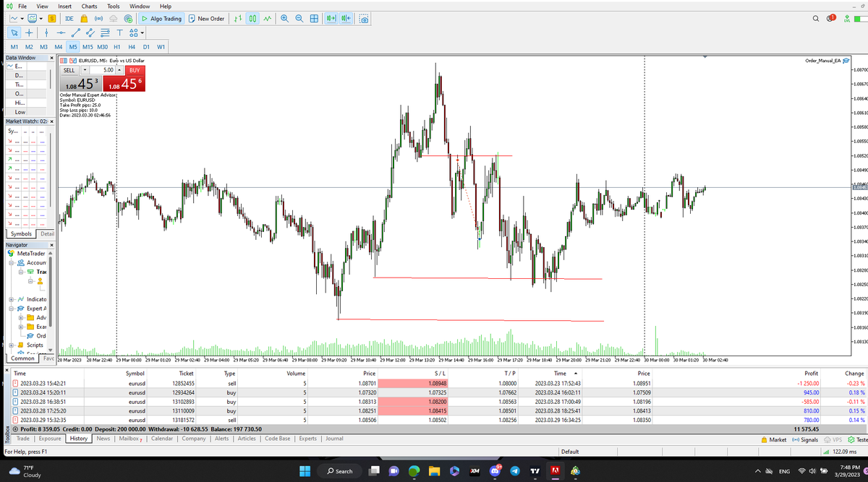Select the cursor arrow tool

pyautogui.click(x=14, y=33)
